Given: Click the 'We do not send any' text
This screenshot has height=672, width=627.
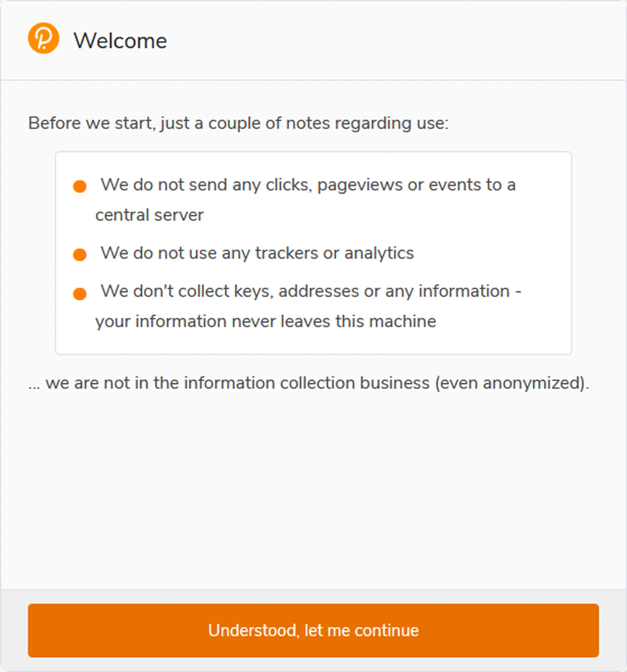Looking at the screenshot, I should click(164, 185).
